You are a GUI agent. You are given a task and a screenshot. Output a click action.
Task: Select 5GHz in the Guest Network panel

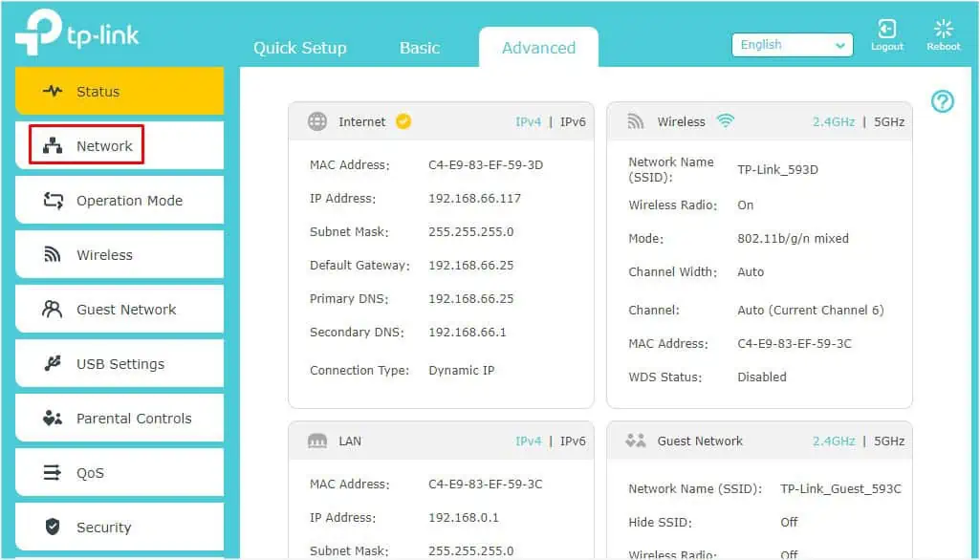[888, 442]
